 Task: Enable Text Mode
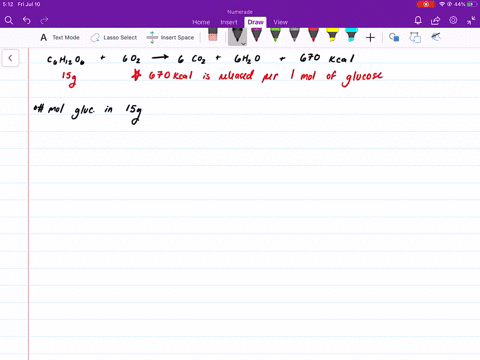coord(60,38)
